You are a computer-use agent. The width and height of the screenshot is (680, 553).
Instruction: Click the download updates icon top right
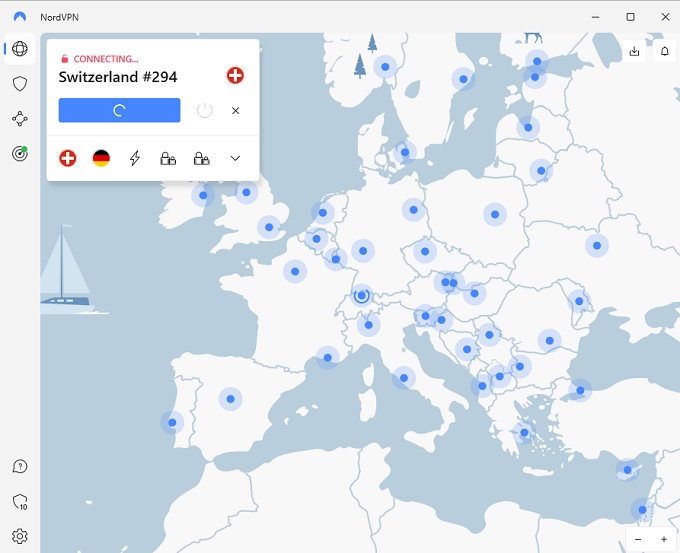(x=634, y=52)
